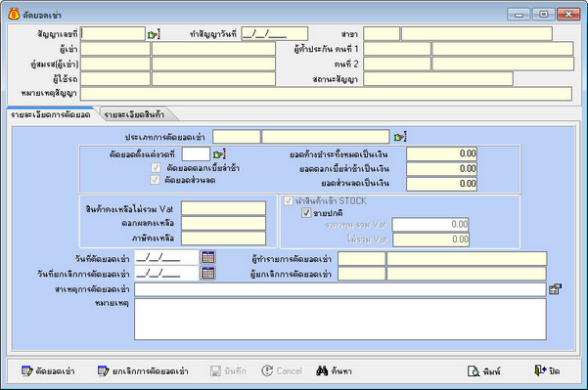Click the ทำสัญญาวันที่ date field

pyautogui.click(x=275, y=33)
